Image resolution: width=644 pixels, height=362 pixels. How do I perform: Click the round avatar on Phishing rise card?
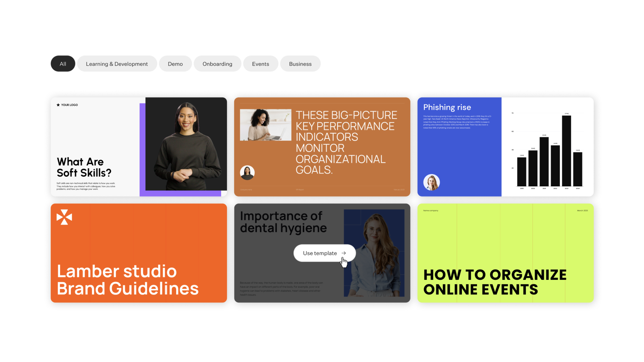[x=431, y=182]
